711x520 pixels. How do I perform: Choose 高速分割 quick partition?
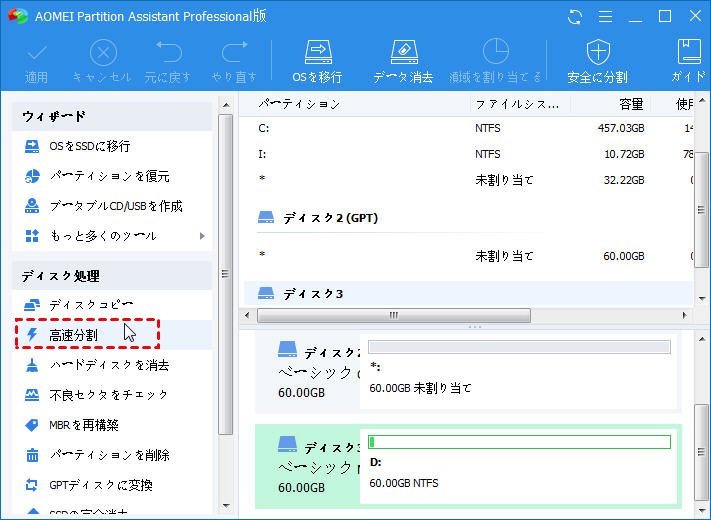[112, 335]
